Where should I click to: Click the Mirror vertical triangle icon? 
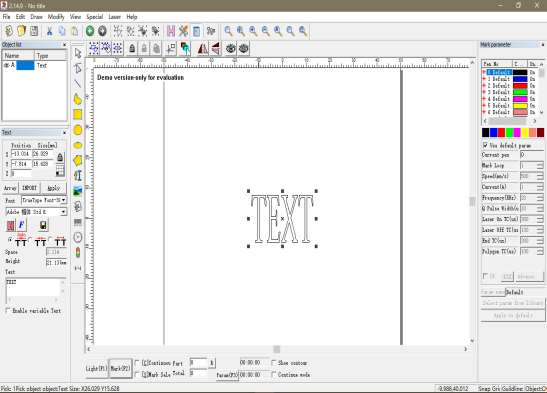(x=216, y=48)
